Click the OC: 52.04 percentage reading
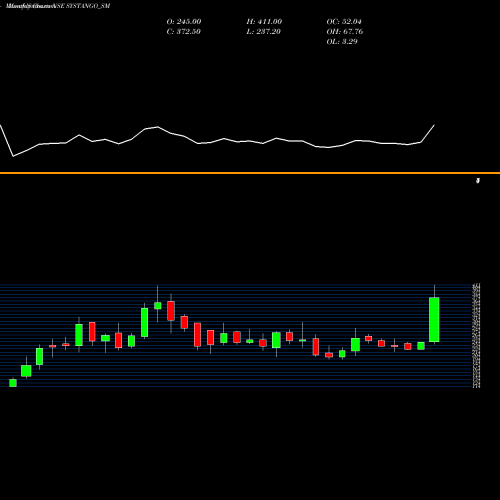 tap(344, 22)
